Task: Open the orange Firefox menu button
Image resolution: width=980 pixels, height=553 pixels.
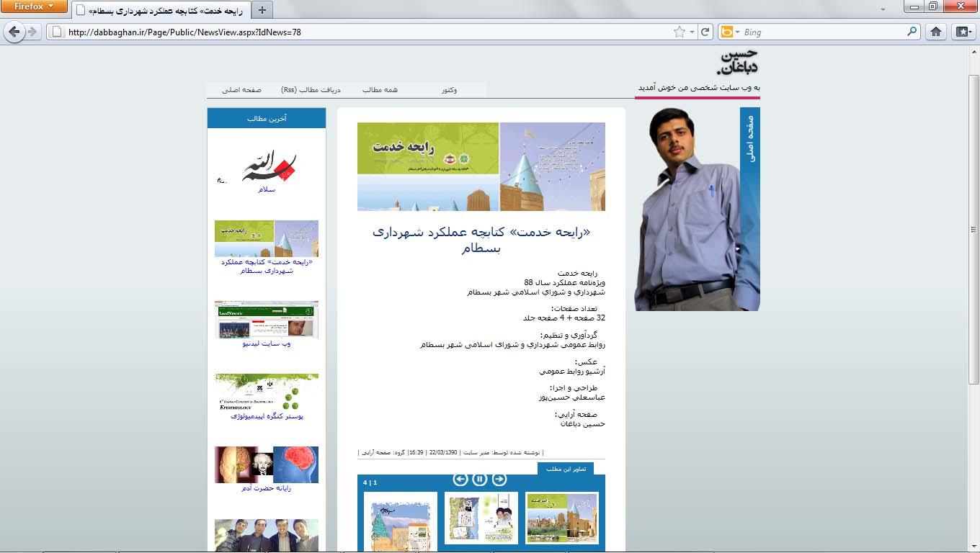Action: (34, 6)
